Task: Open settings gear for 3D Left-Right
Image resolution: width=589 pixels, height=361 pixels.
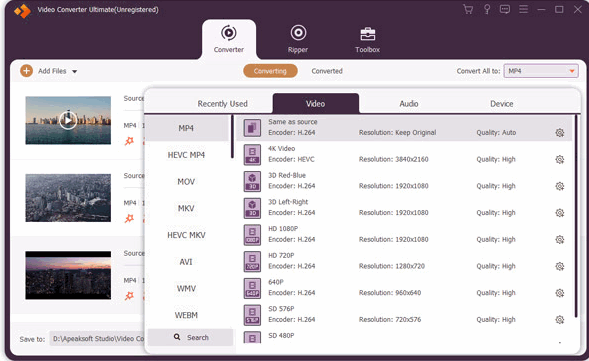Action: [x=560, y=213]
